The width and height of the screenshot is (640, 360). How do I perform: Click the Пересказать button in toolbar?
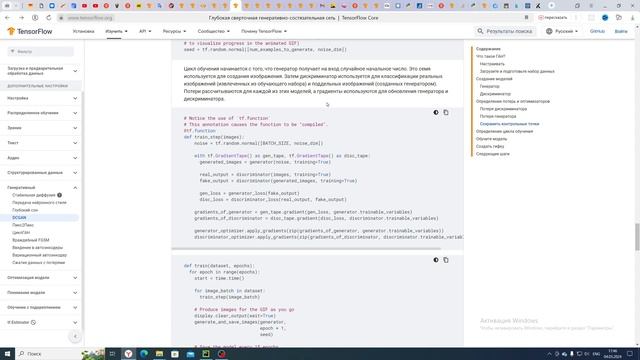tap(553, 18)
